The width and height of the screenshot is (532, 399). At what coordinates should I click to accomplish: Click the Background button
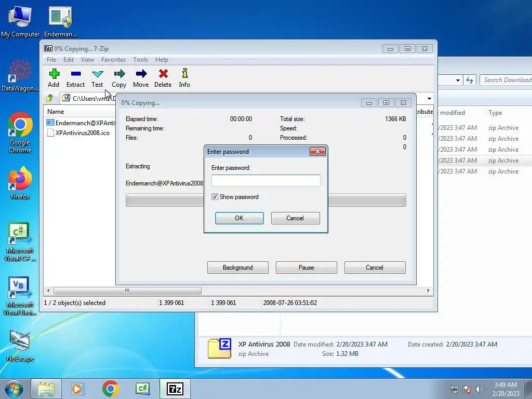point(238,268)
